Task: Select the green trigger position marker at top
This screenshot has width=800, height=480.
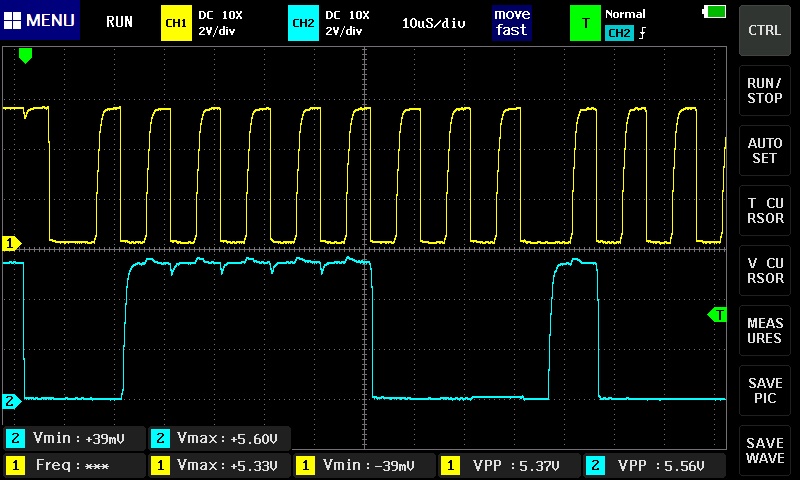Action: (x=25, y=55)
